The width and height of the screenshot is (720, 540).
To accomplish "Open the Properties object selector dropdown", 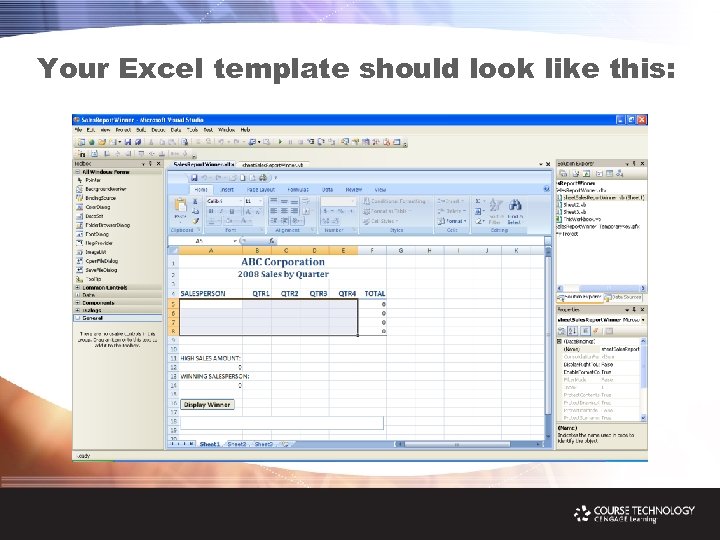I will 643,320.
